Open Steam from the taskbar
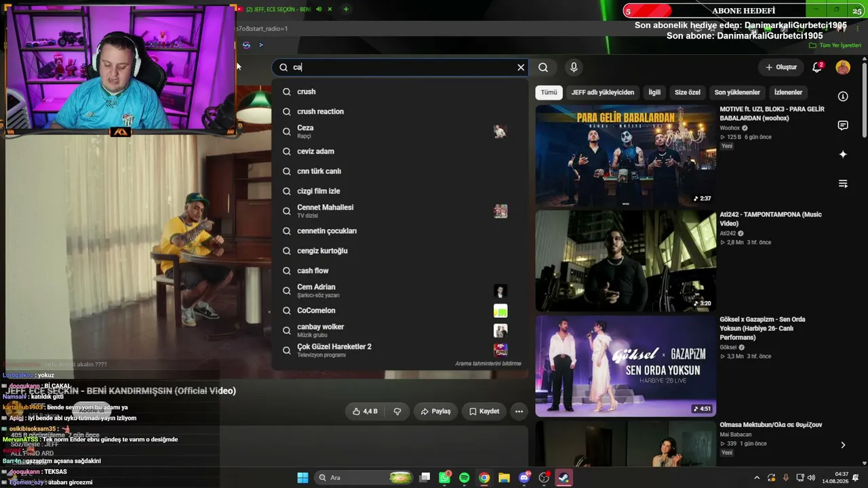This screenshot has height=488, width=868. tap(564, 478)
